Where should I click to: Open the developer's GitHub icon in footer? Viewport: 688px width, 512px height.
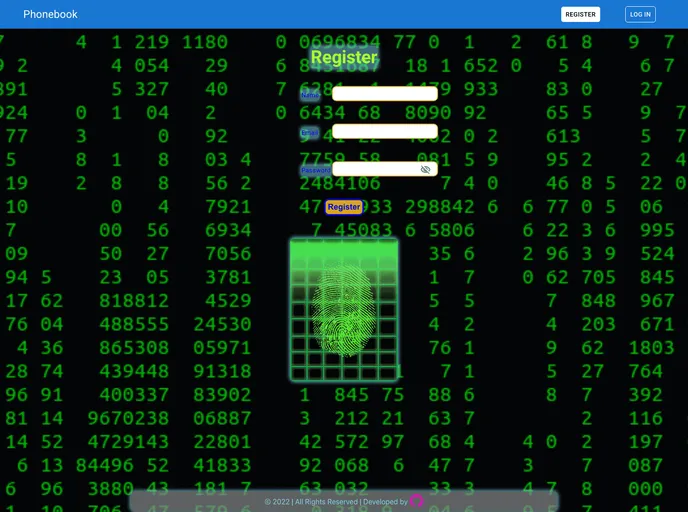point(417,502)
